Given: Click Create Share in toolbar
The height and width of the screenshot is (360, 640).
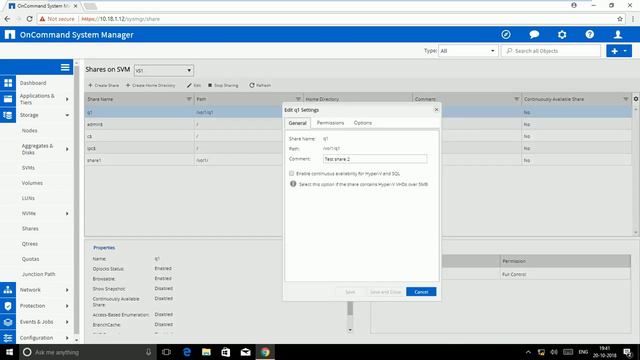Looking at the screenshot, I should coord(104,85).
